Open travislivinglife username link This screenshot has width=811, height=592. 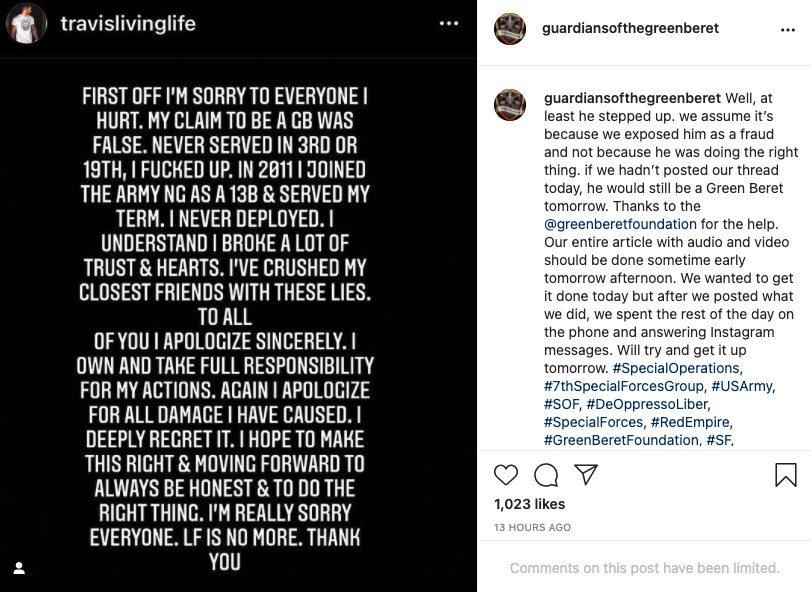point(128,23)
